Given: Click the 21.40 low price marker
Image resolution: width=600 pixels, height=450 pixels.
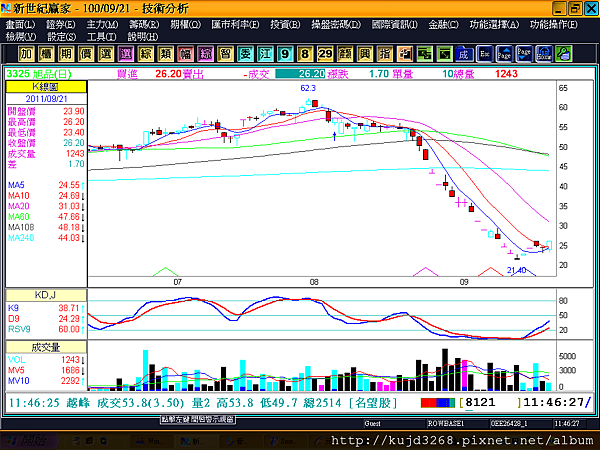Looking at the screenshot, I should [516, 271].
